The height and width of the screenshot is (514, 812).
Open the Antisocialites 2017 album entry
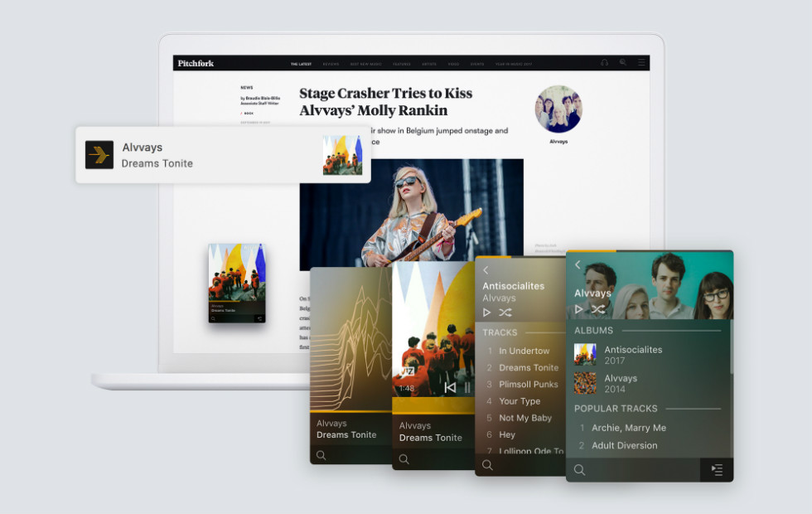tap(632, 355)
